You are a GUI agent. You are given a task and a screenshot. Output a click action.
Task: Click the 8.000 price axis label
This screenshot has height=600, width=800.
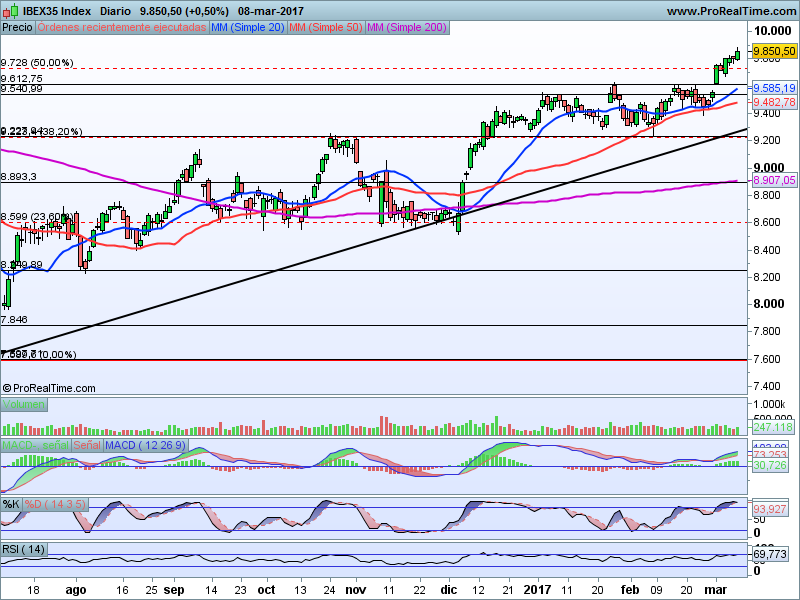(769, 304)
